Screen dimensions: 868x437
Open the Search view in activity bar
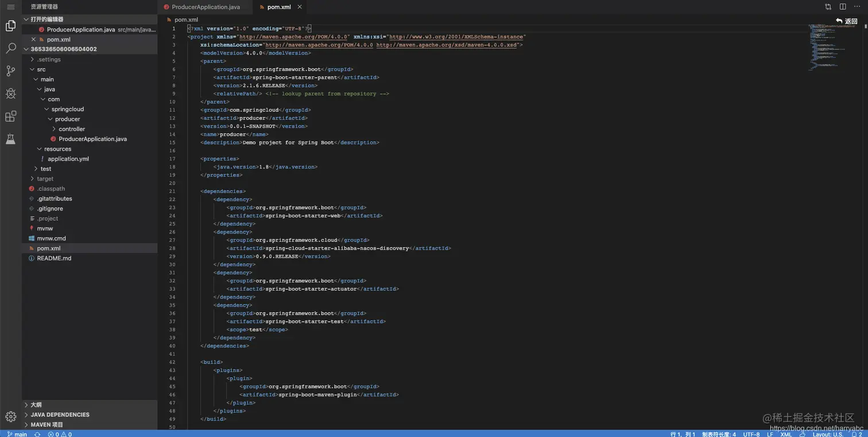tap(10, 48)
